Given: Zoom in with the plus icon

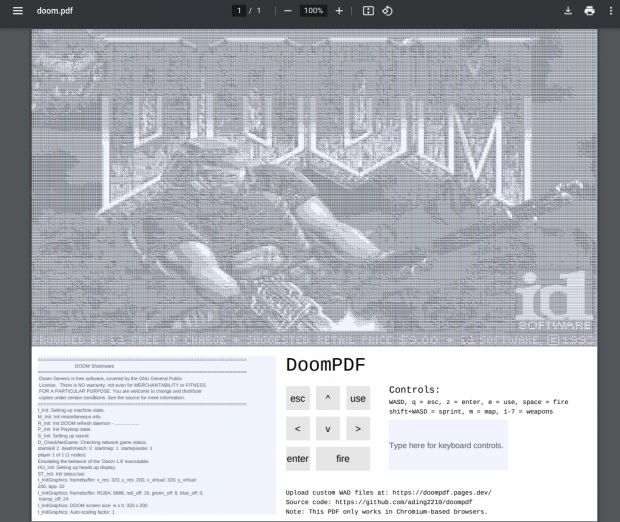Looking at the screenshot, I should pos(339,11).
